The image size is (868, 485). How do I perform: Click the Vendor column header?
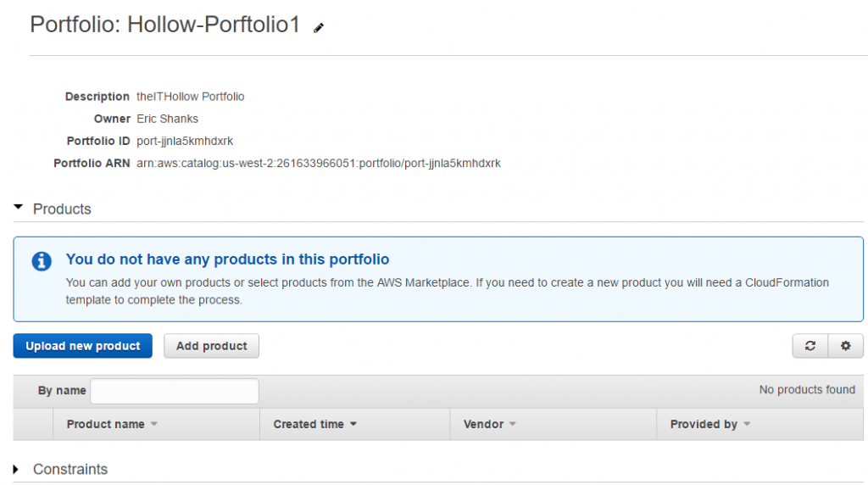(484, 424)
